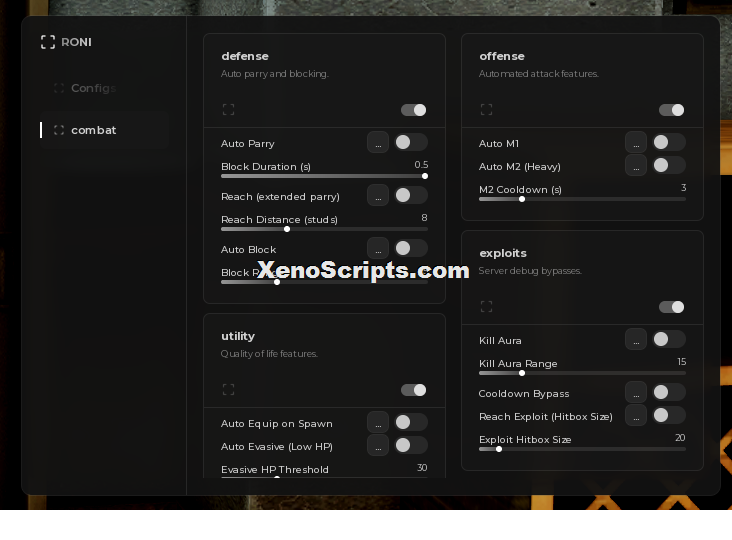Enable Auto Equip on Spawn toggle
The image size is (732, 540).
pos(411,422)
